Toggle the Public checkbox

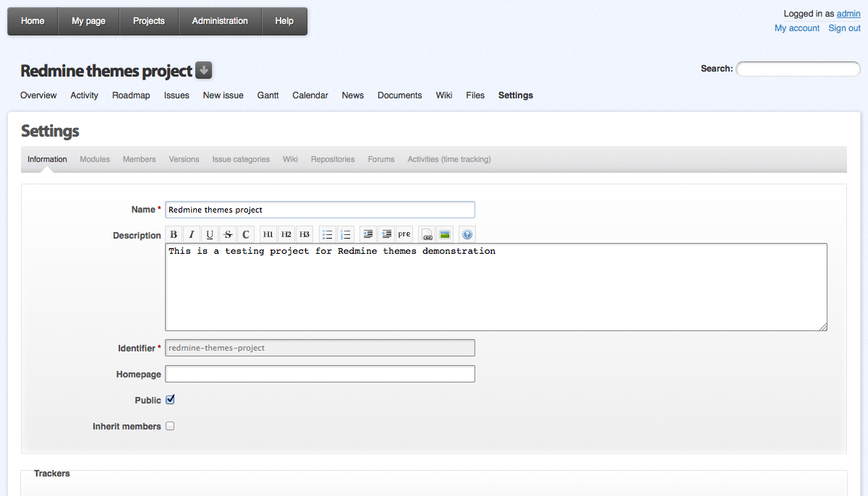pos(170,400)
